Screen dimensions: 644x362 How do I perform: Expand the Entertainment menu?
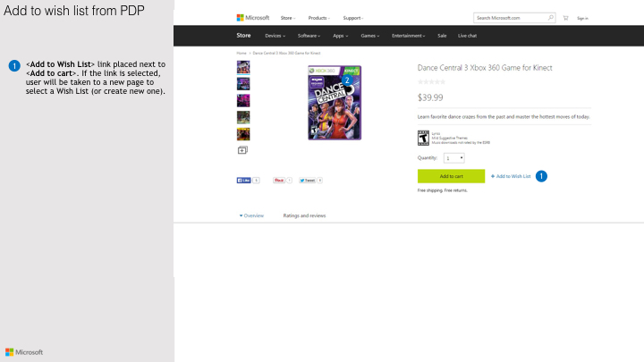(x=408, y=36)
